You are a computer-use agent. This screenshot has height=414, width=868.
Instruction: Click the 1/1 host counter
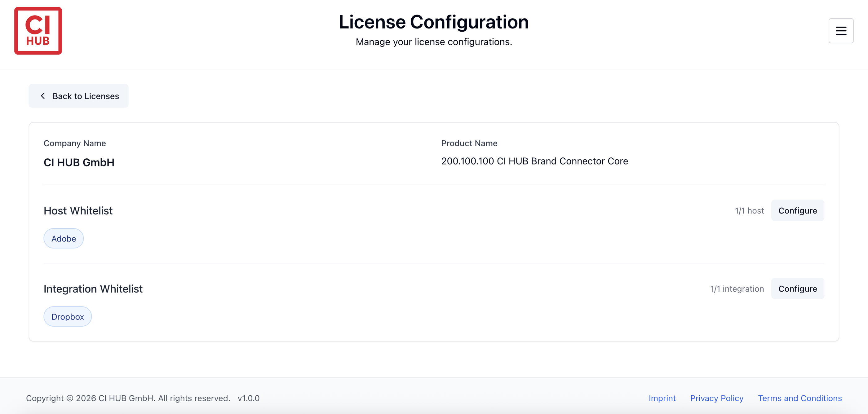tap(749, 210)
